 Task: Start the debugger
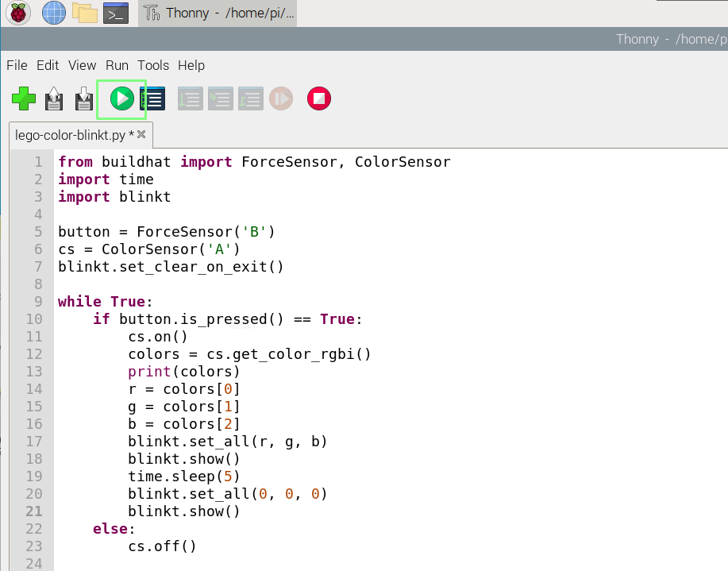coord(152,98)
